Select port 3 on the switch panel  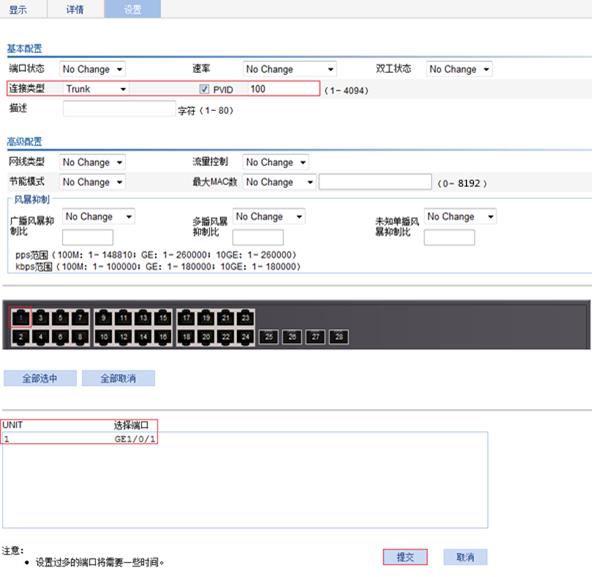point(40,318)
